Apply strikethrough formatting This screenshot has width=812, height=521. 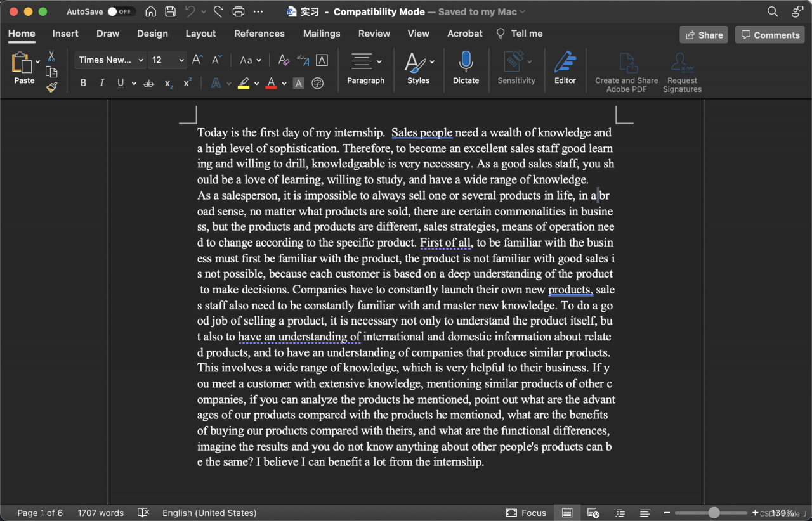[148, 83]
